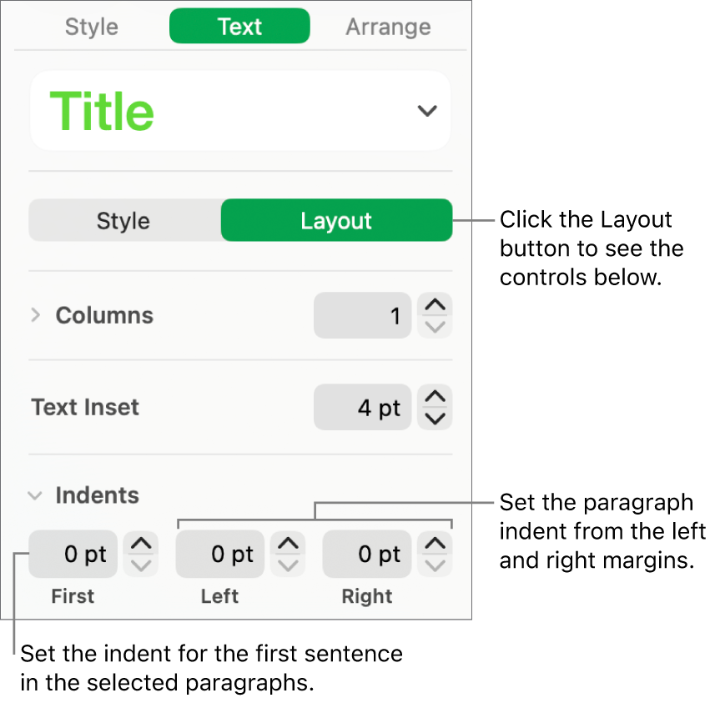Switch to the Style view

coord(123,220)
